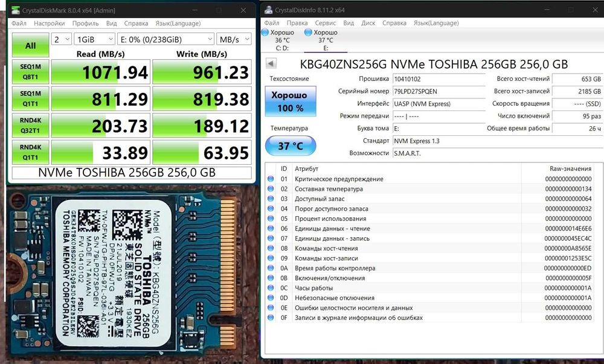Open Справка menu in CrystalDiskInfo
Viewport: 604px width, 364px height.
pos(394,23)
